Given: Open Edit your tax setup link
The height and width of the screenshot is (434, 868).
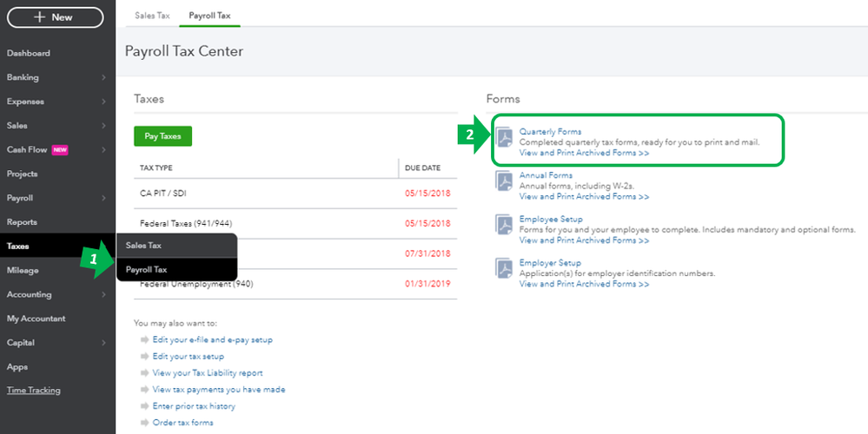Looking at the screenshot, I should tap(189, 357).
